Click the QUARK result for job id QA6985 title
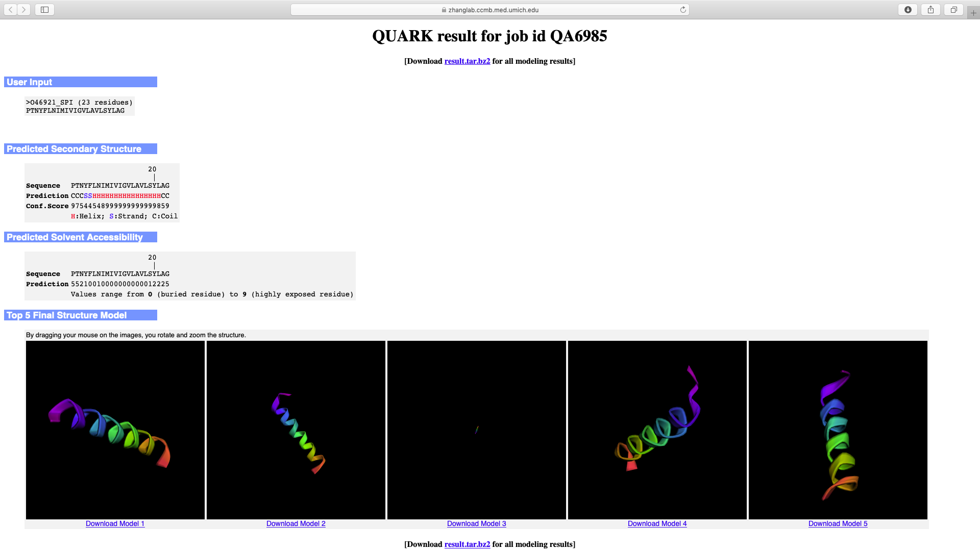 [x=489, y=36]
